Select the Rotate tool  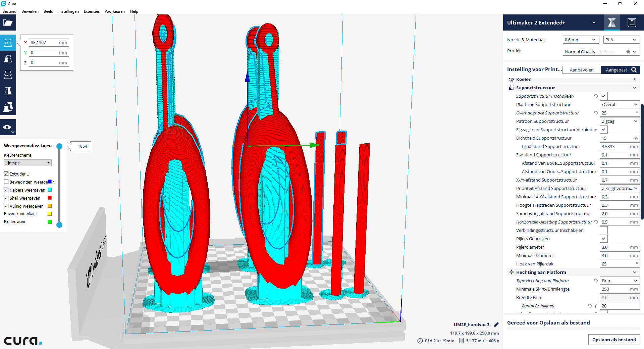pyautogui.click(x=8, y=75)
